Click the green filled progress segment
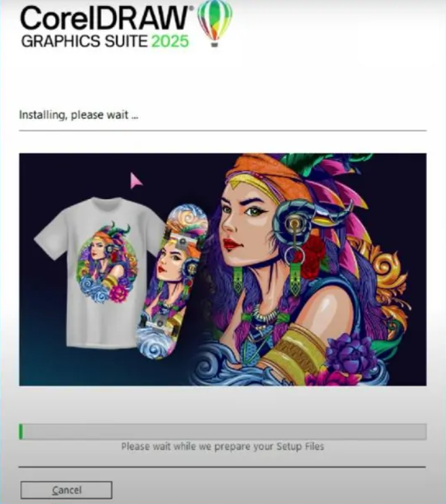 [21, 431]
